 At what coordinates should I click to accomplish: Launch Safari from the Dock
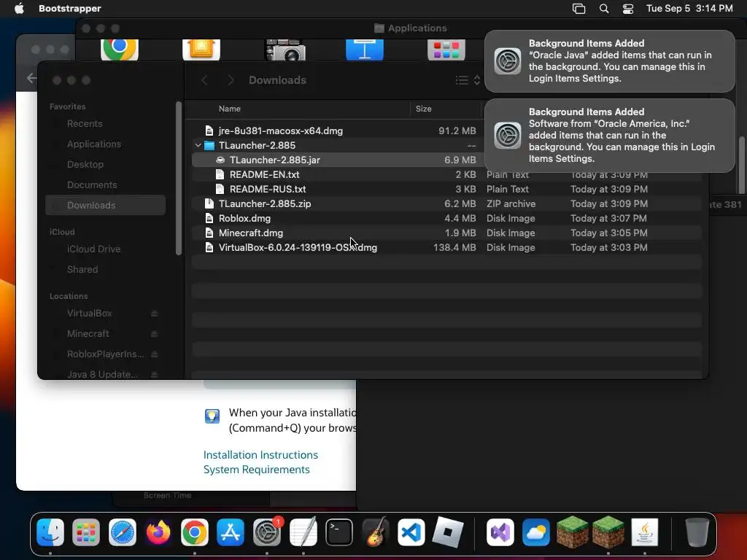123,532
